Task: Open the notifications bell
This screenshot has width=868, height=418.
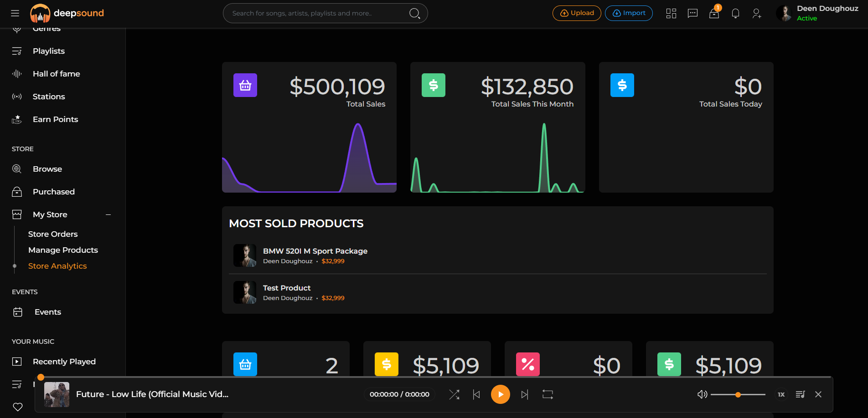Action: tap(735, 13)
